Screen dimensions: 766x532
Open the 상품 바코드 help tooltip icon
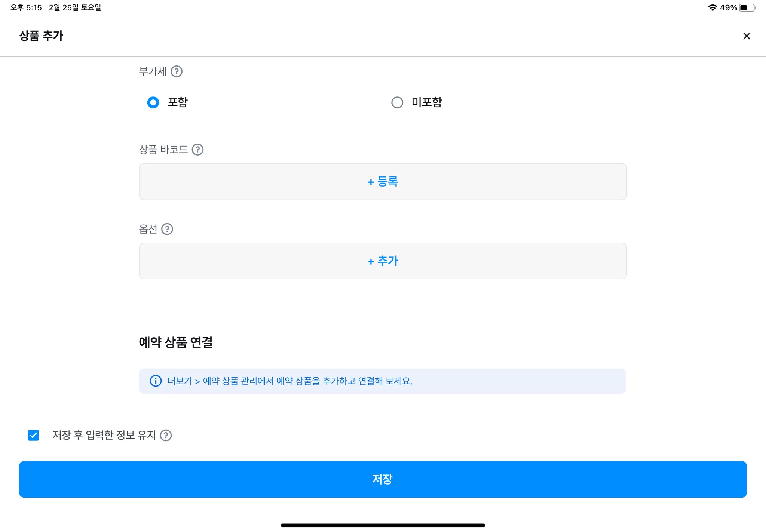[197, 150]
